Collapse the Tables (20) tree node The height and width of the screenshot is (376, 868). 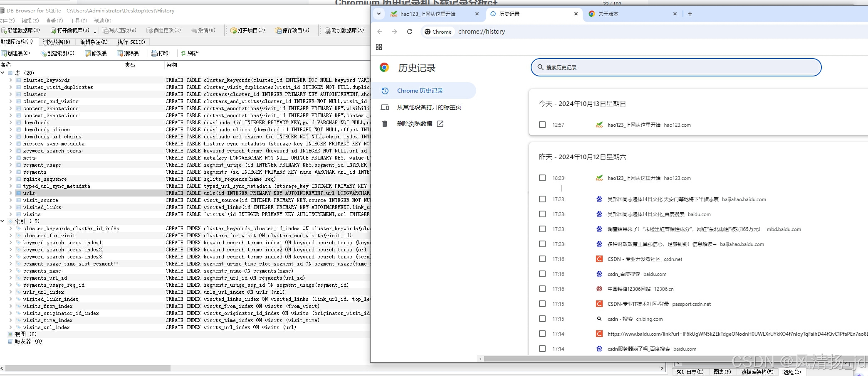point(3,73)
